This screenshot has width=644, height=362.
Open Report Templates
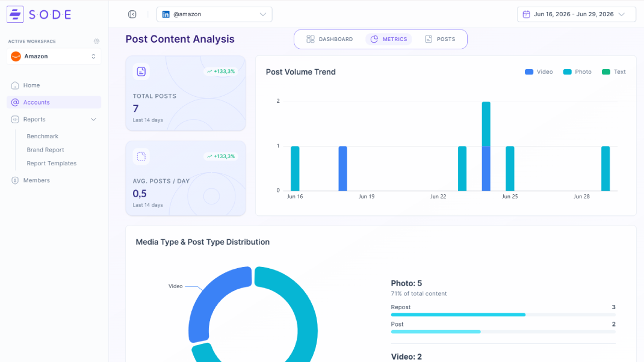click(52, 164)
